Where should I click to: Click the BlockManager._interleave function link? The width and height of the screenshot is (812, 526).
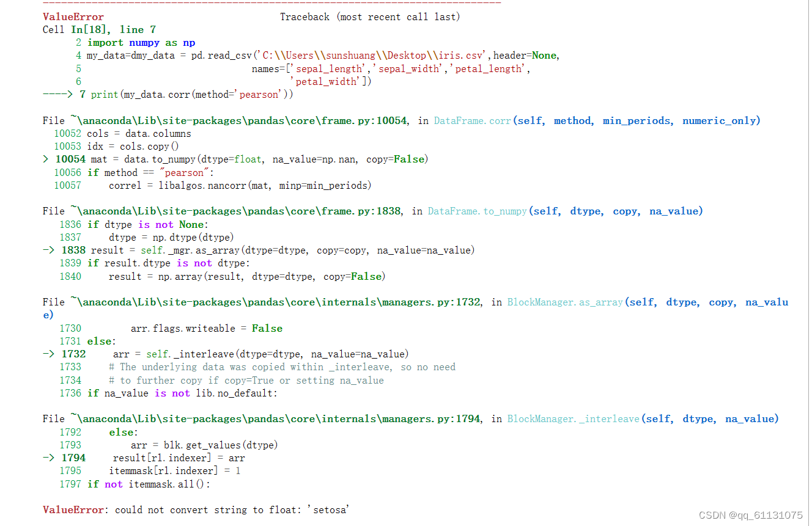574,418
